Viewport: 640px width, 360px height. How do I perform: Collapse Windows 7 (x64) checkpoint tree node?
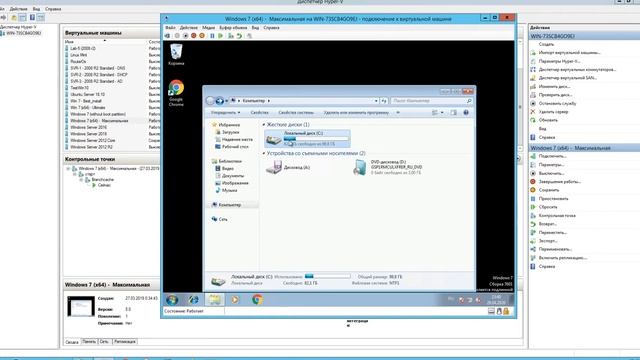69,169
